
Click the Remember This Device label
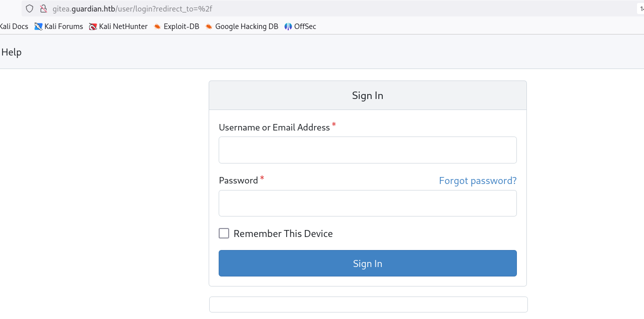[283, 233]
